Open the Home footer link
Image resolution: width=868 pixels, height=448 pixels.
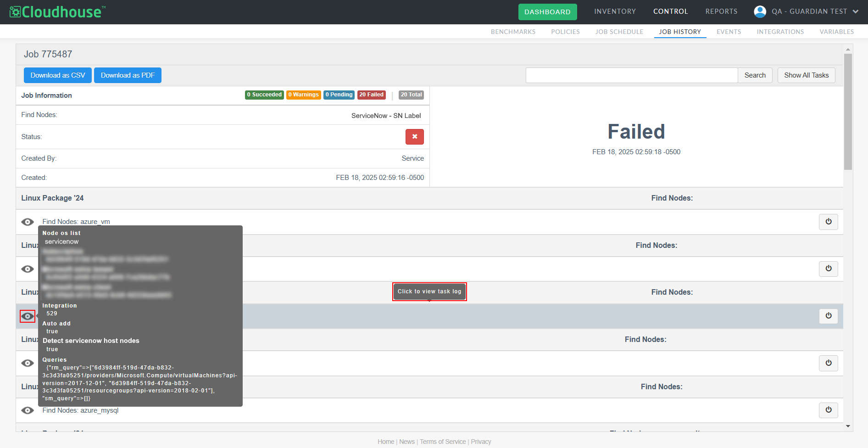(386, 442)
